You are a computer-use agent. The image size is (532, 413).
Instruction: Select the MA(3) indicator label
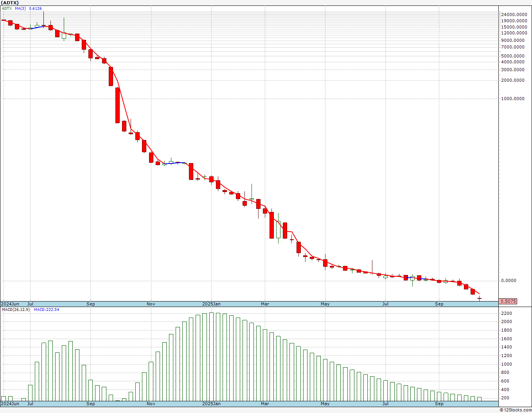20,8
